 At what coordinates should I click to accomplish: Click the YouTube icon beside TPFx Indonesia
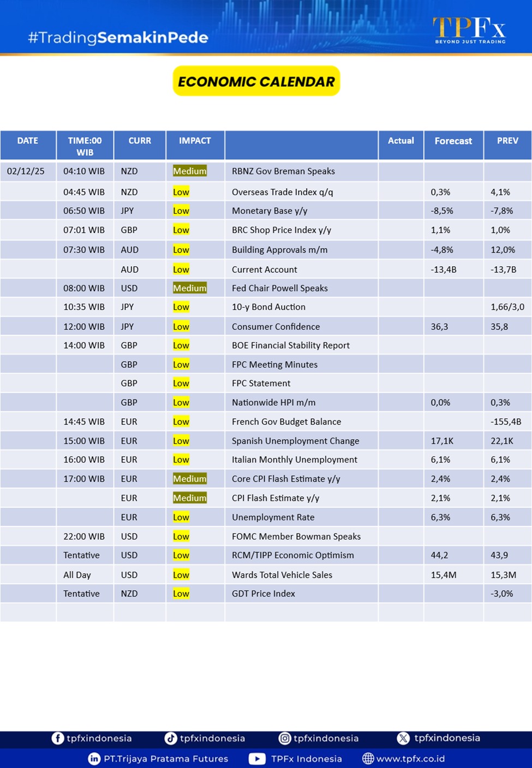click(x=257, y=759)
